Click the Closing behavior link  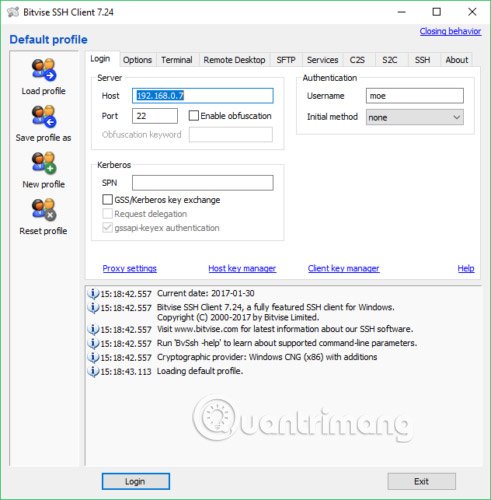(x=450, y=31)
